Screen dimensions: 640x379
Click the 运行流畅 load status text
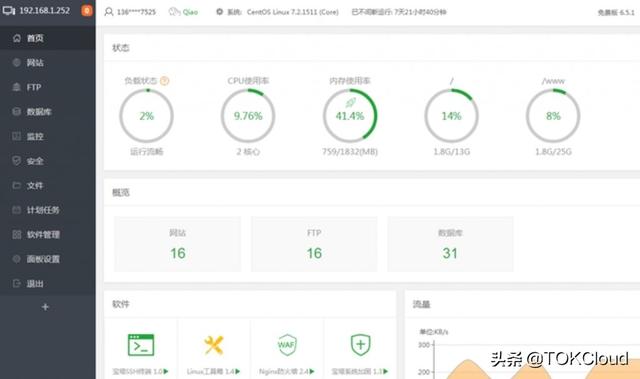point(147,152)
